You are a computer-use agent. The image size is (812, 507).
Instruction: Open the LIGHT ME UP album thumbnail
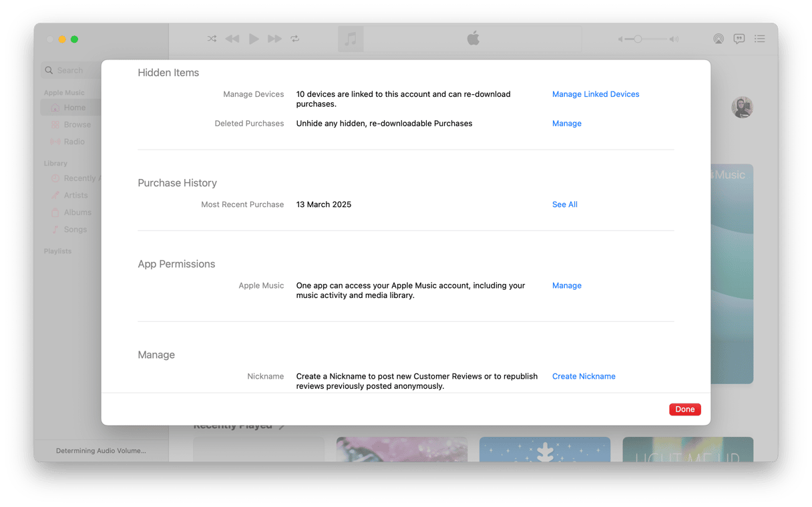click(688, 450)
